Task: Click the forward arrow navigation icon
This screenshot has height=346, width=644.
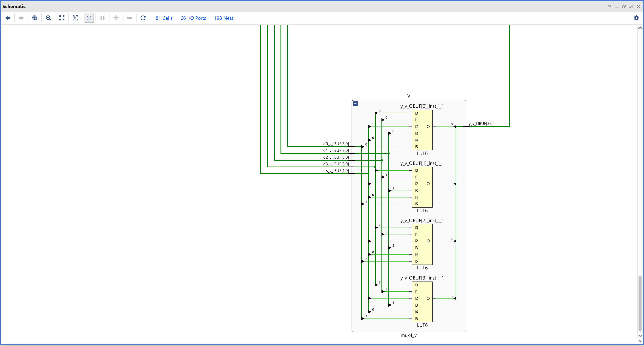Action: click(21, 18)
